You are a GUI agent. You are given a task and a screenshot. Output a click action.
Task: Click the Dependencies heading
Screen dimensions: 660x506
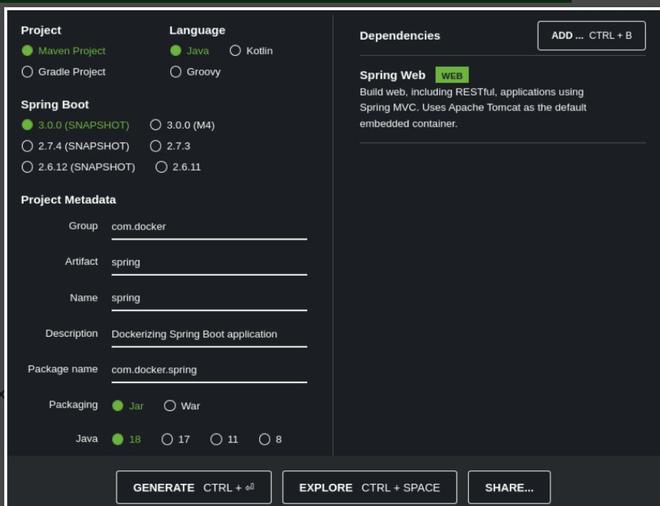pos(400,36)
